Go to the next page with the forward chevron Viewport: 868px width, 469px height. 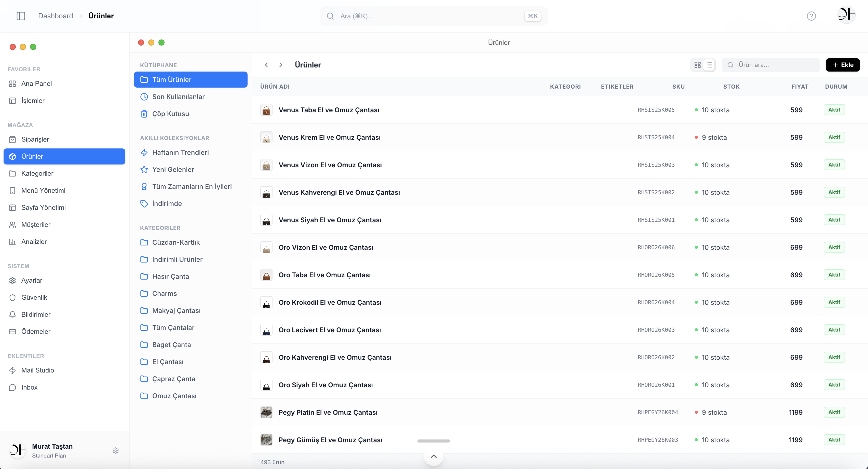tap(280, 65)
